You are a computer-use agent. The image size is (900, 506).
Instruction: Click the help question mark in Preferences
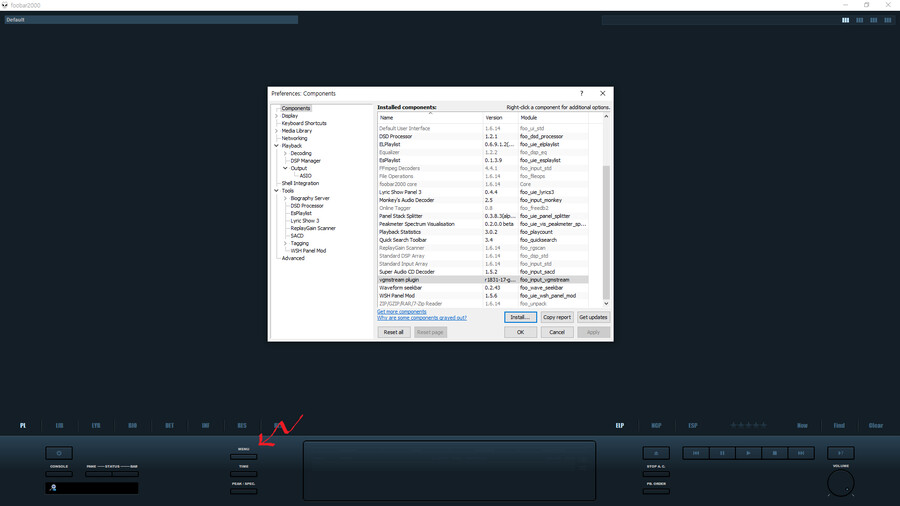pos(581,94)
